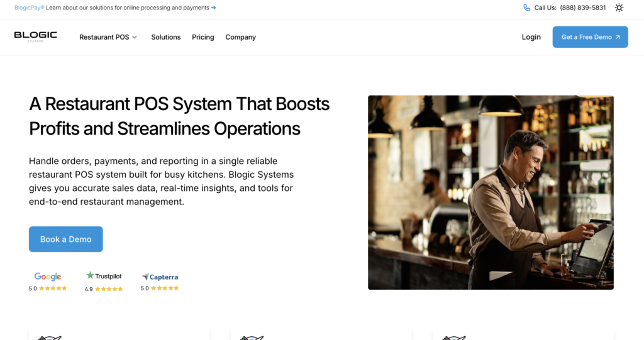Click the blue arrow after the BlogicPay banner text

coord(213,8)
